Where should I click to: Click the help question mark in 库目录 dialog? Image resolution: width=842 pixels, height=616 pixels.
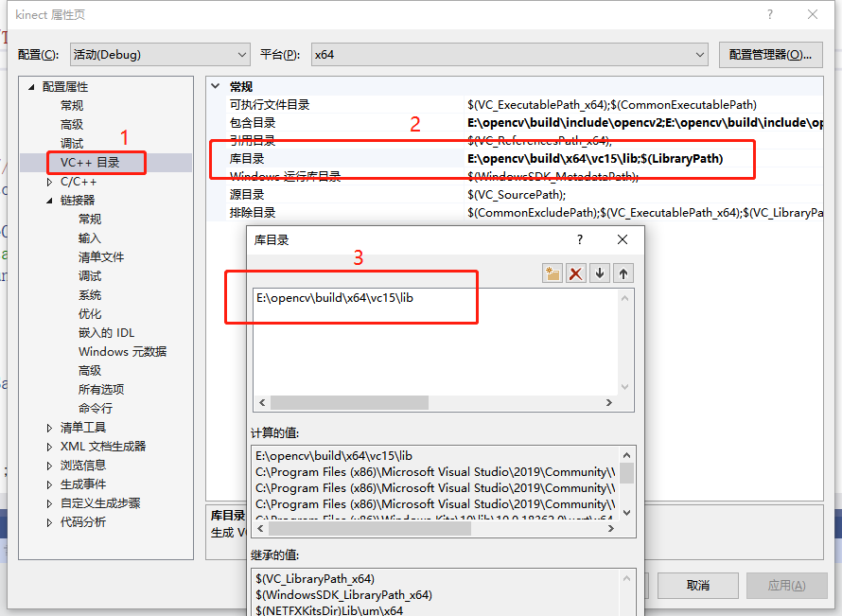pos(580,239)
